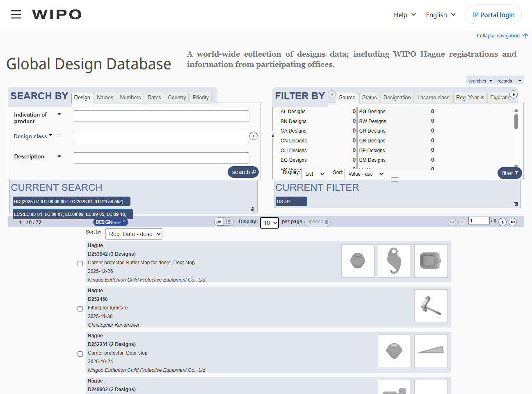This screenshot has height=394, width=532.
Task: Switch to the Country search tab
Action: click(x=177, y=98)
